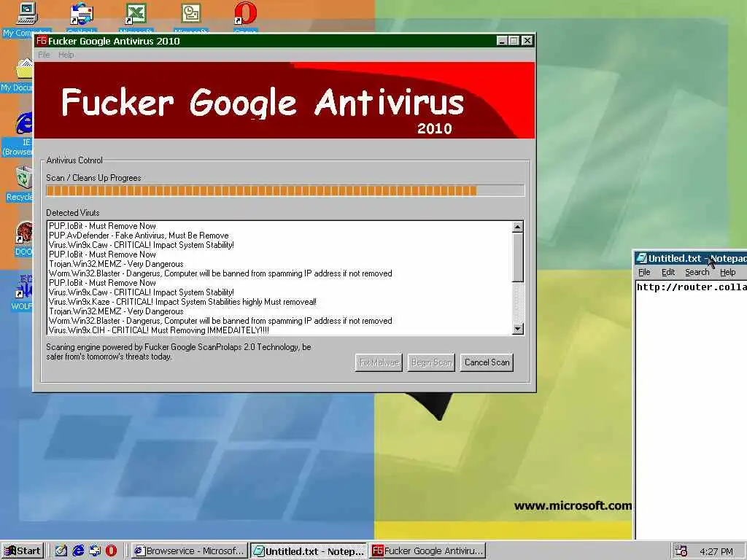Switch to Browservice taskbar button
Screen dimensions: 747x560
coord(190,551)
